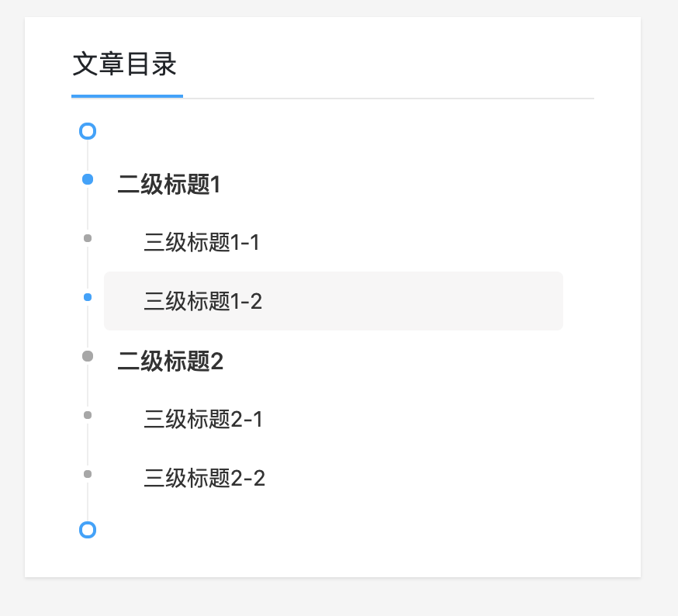
Task: Select the 三级标题2-2 entry
Action: 203,479
